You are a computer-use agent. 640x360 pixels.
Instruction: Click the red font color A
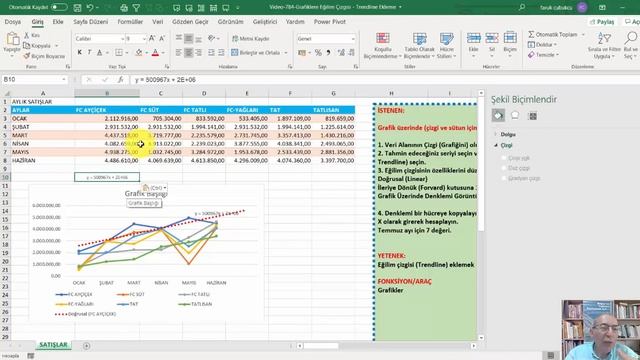(x=155, y=52)
